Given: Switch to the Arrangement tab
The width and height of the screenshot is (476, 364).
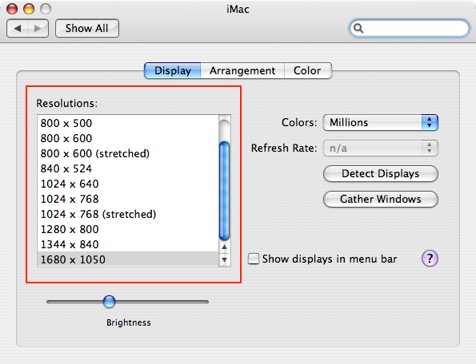Looking at the screenshot, I should click(242, 71).
